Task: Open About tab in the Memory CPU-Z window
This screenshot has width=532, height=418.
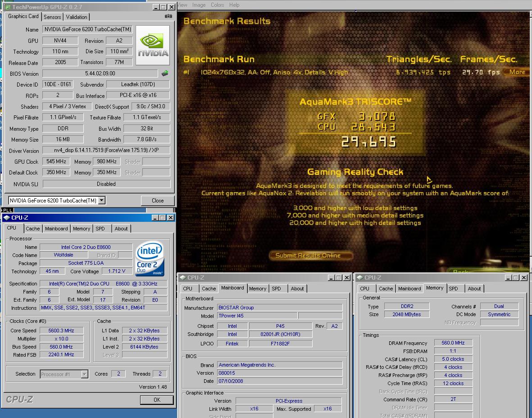Action: click(x=474, y=289)
